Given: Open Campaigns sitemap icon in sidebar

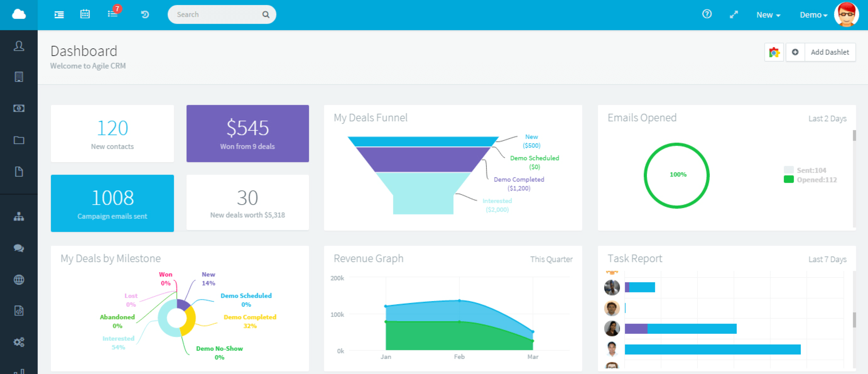Looking at the screenshot, I should tap(19, 217).
